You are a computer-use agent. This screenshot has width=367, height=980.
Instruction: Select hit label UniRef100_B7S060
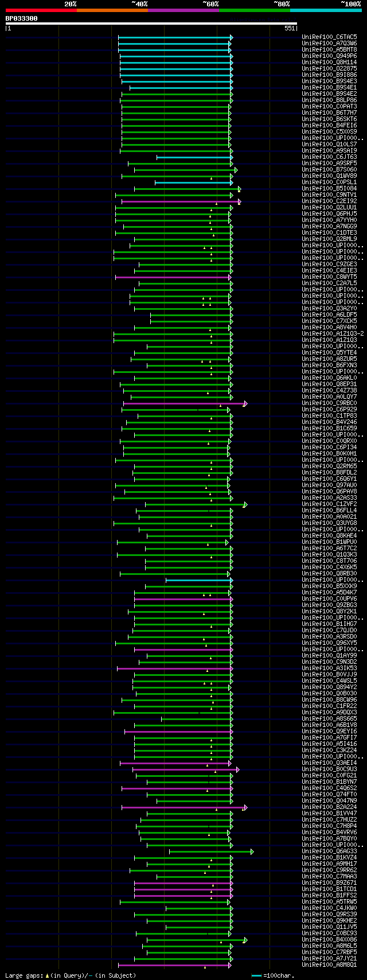coord(329,170)
